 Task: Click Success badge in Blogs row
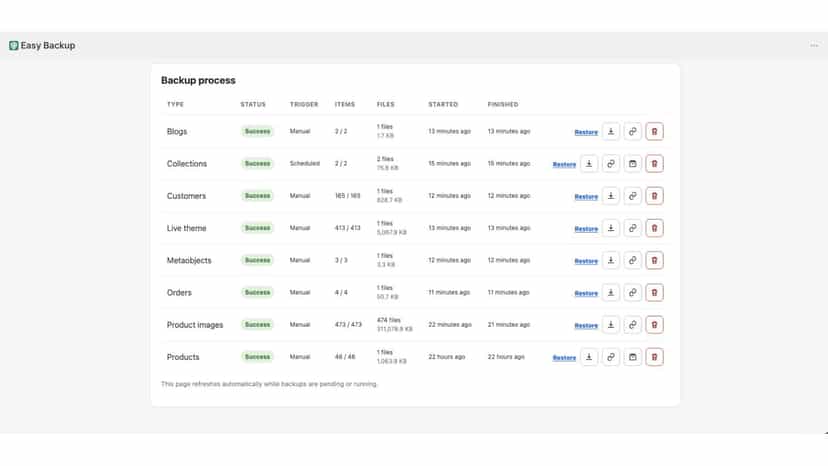point(257,132)
